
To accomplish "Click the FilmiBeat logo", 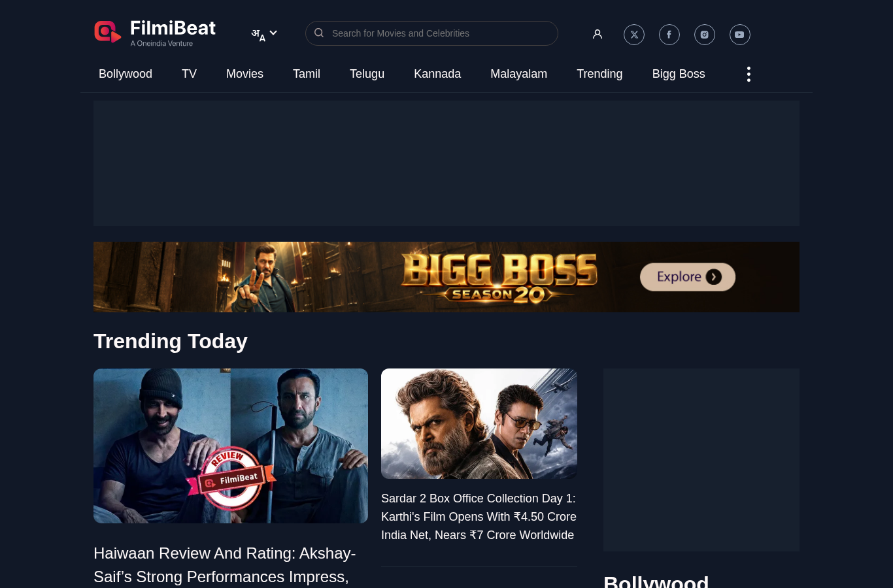I will click(x=155, y=33).
